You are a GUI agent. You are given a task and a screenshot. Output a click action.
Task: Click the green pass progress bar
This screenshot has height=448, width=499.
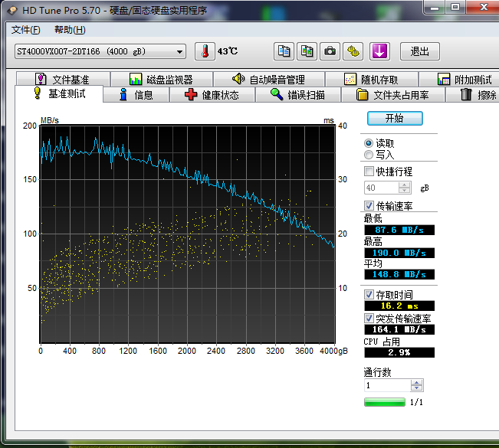(x=385, y=402)
